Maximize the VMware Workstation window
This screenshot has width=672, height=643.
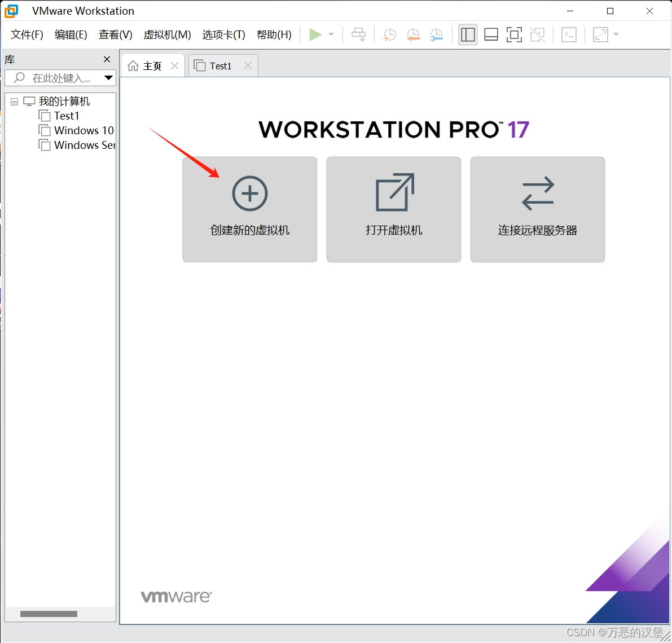pos(610,11)
